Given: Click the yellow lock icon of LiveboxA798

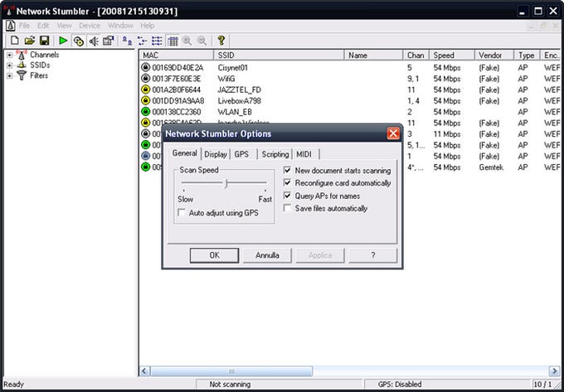Looking at the screenshot, I should point(145,100).
